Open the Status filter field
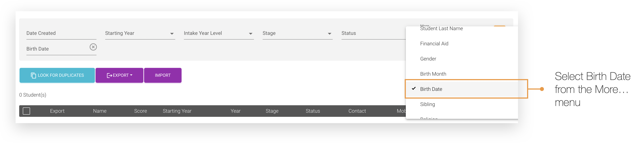The image size is (644, 143). click(x=372, y=33)
